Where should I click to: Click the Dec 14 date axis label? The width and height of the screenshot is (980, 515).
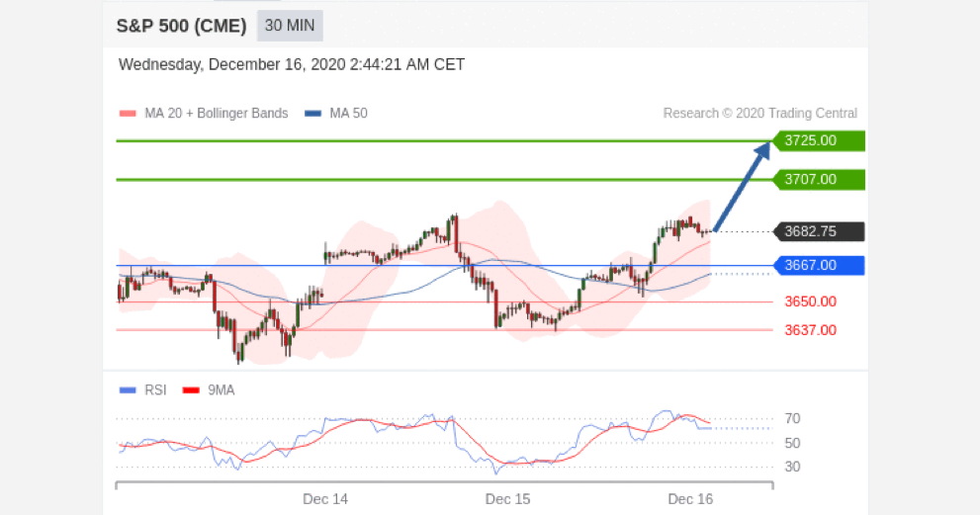(325, 499)
